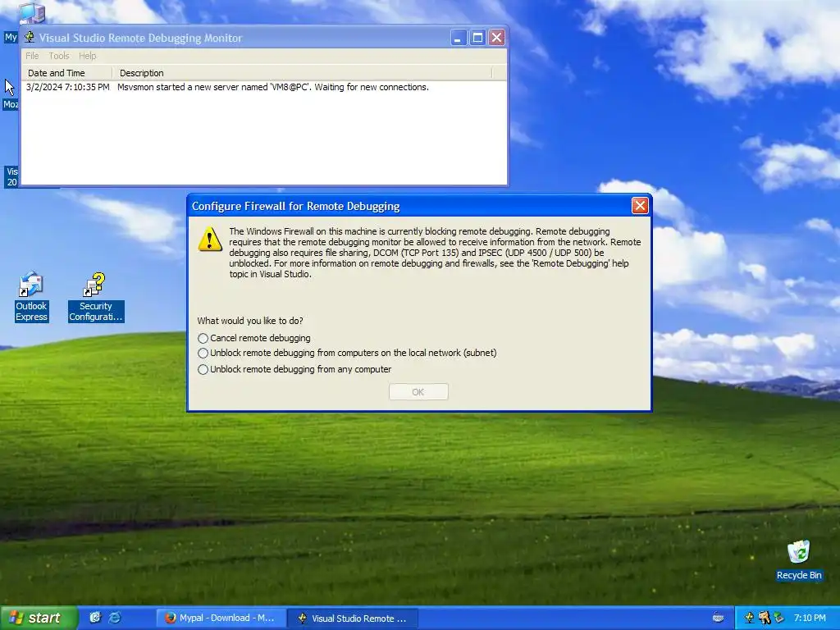Click the keyboard language bar icon
Image resolution: width=840 pixels, height=630 pixels.
click(719, 618)
